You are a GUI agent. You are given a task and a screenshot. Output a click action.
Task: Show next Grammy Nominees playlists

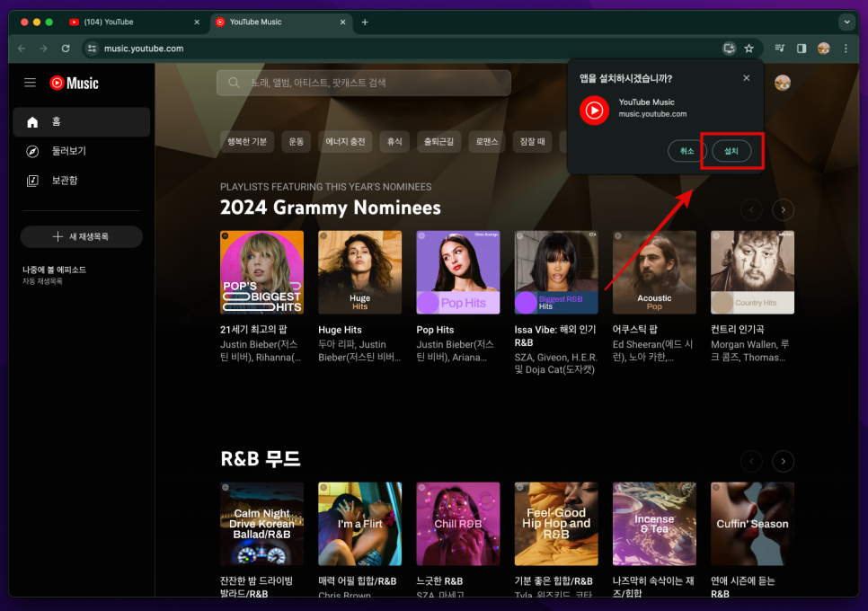[x=783, y=209]
